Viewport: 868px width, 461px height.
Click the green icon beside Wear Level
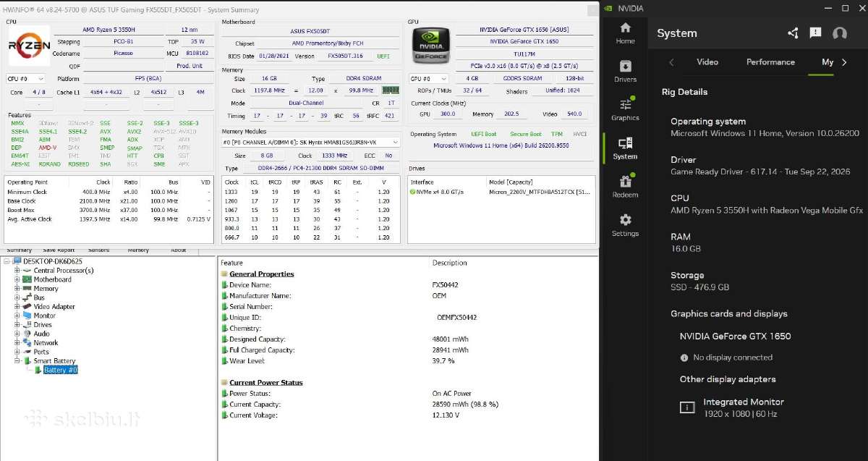pos(224,361)
